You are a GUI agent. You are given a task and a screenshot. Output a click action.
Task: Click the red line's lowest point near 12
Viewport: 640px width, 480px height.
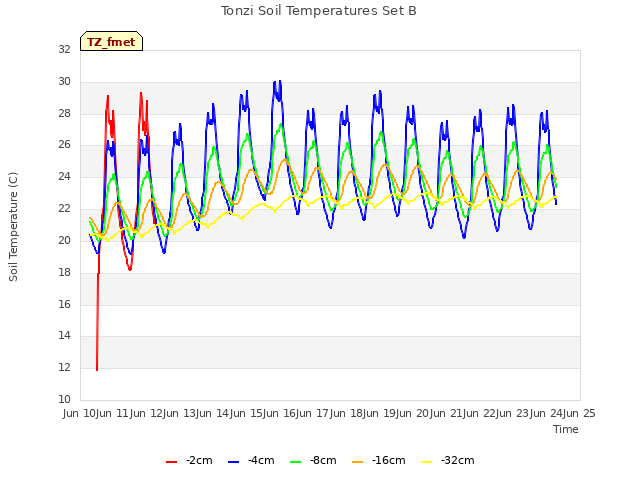[97, 370]
